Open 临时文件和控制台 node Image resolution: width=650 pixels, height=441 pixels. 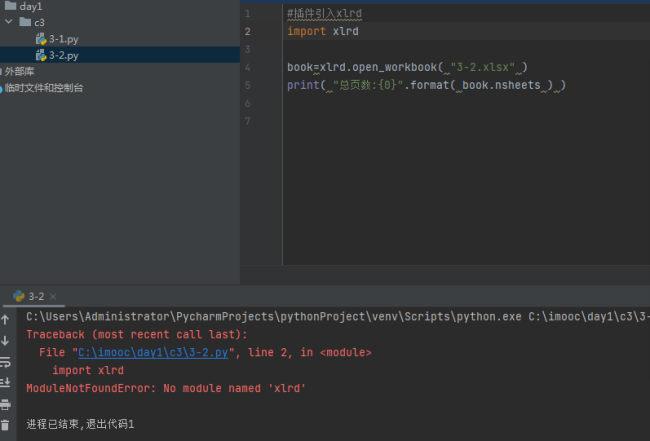coord(44,88)
